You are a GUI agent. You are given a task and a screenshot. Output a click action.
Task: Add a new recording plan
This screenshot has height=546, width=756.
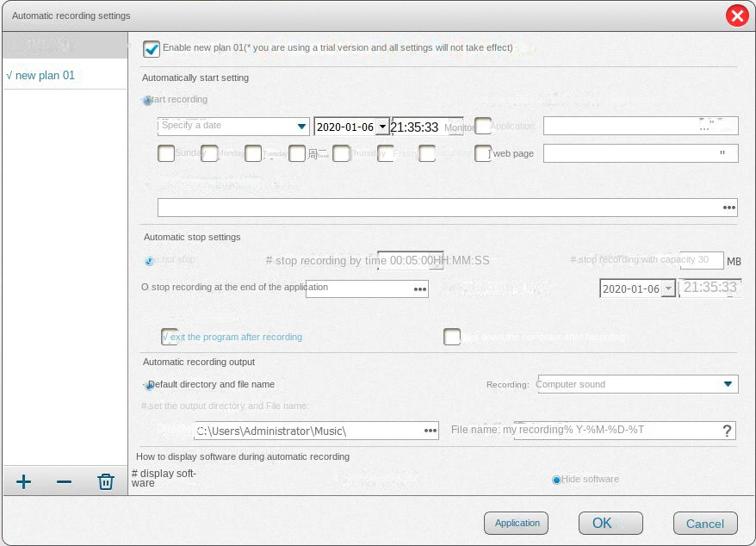click(23, 481)
